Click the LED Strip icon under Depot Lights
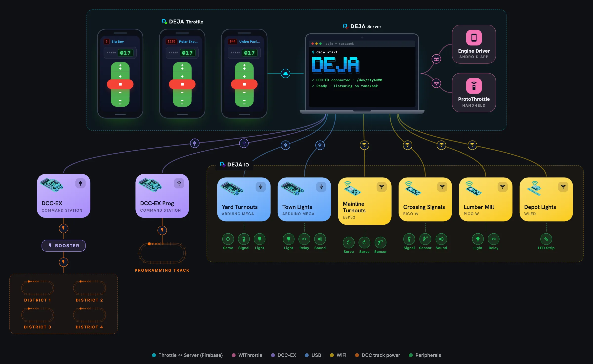The height and width of the screenshot is (364, 593). point(546,239)
